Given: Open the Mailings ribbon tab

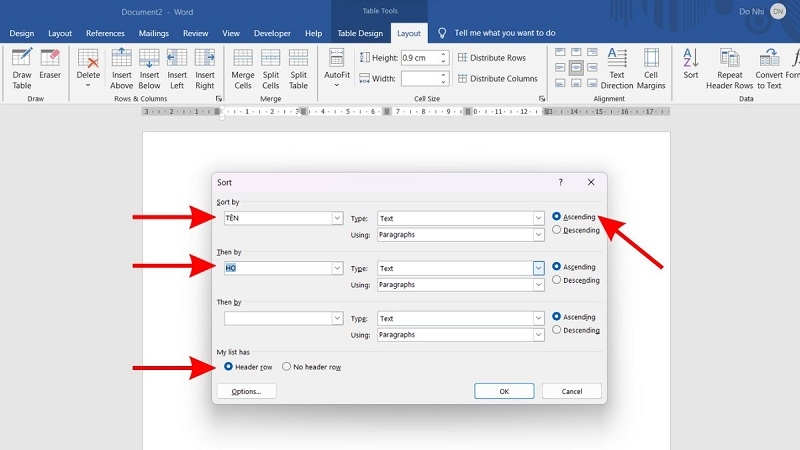Looking at the screenshot, I should (154, 33).
